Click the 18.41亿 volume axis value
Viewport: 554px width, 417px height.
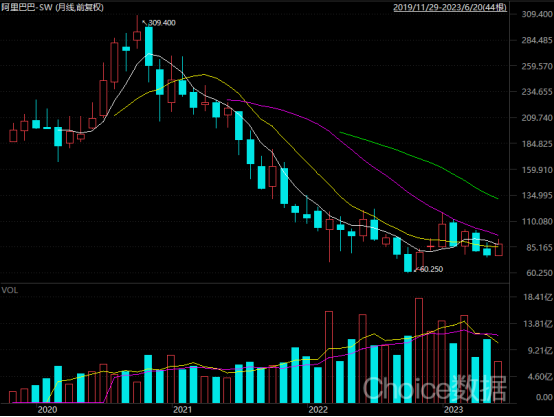[538, 297]
